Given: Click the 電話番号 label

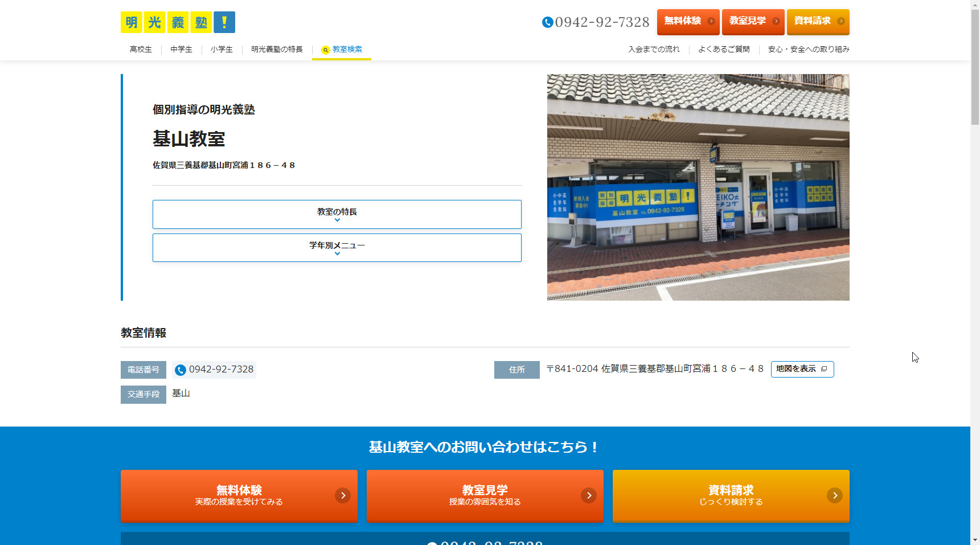Looking at the screenshot, I should [x=143, y=370].
